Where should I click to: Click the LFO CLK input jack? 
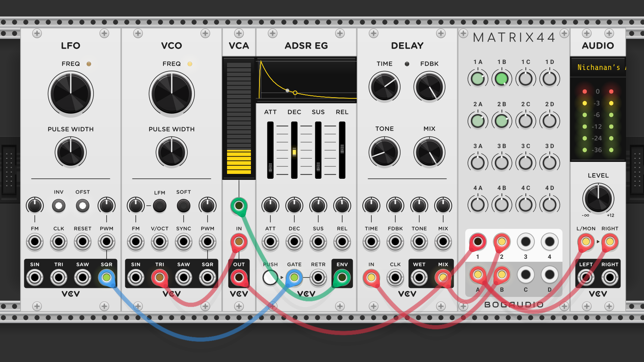point(59,242)
